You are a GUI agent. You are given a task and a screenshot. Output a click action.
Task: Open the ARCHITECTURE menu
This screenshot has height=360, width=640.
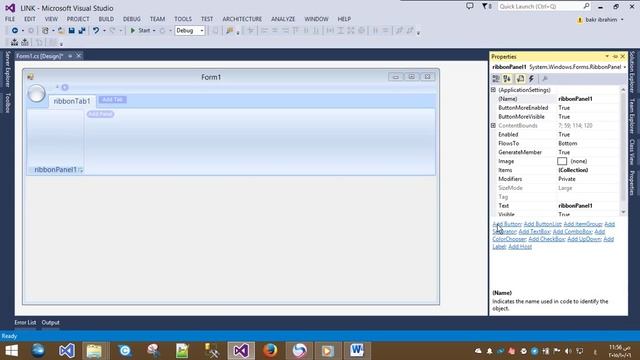click(242, 19)
